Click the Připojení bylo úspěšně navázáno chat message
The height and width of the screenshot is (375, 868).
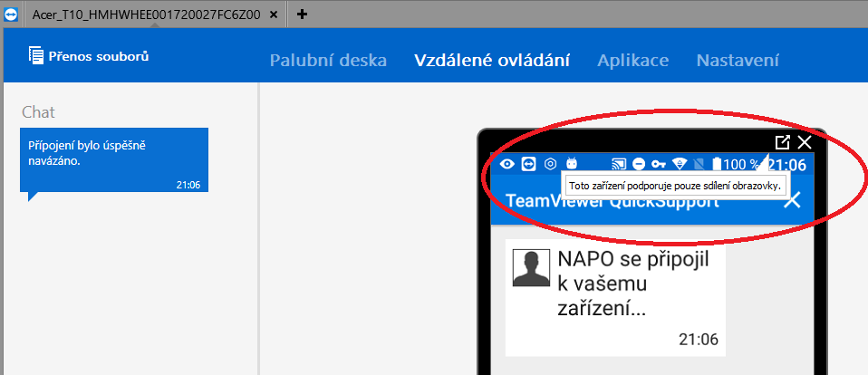pos(113,159)
